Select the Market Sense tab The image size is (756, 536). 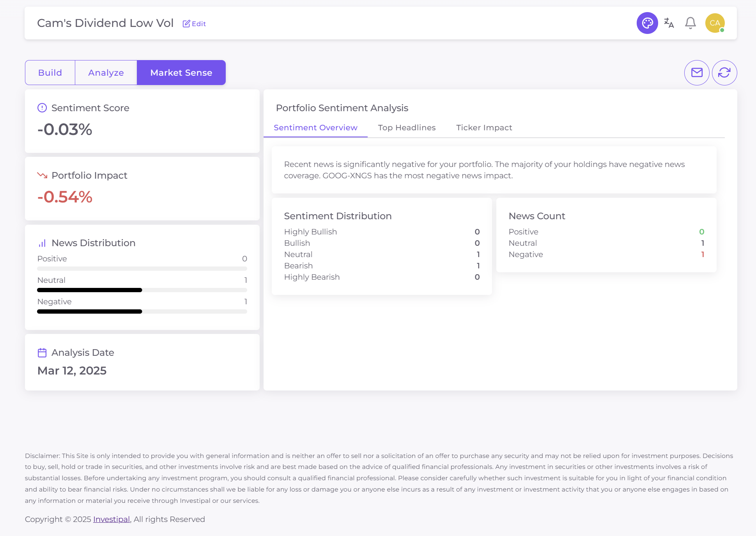click(x=181, y=72)
